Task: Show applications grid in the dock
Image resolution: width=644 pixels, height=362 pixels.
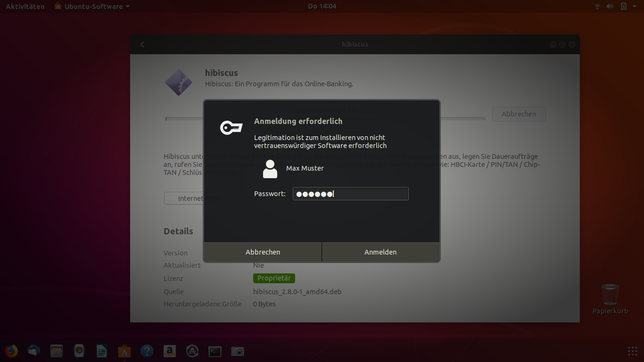Action: [x=633, y=351]
